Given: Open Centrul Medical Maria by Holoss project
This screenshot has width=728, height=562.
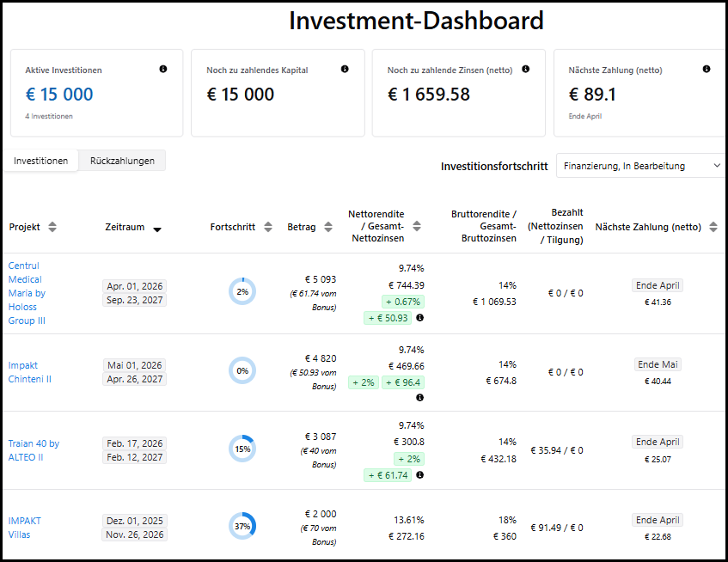Looking at the screenshot, I should [x=27, y=293].
